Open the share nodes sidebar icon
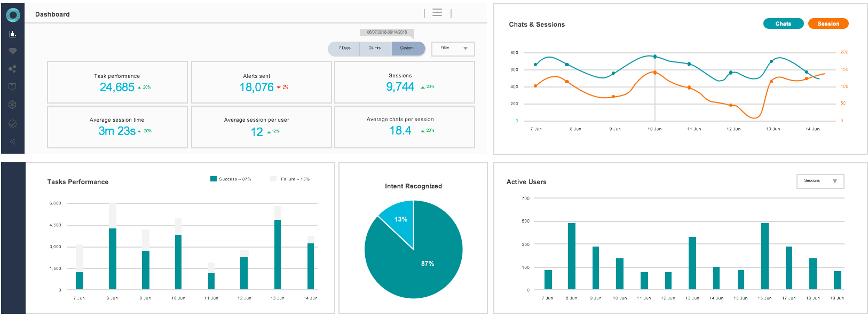This screenshot has width=868, height=317. coord(13,69)
